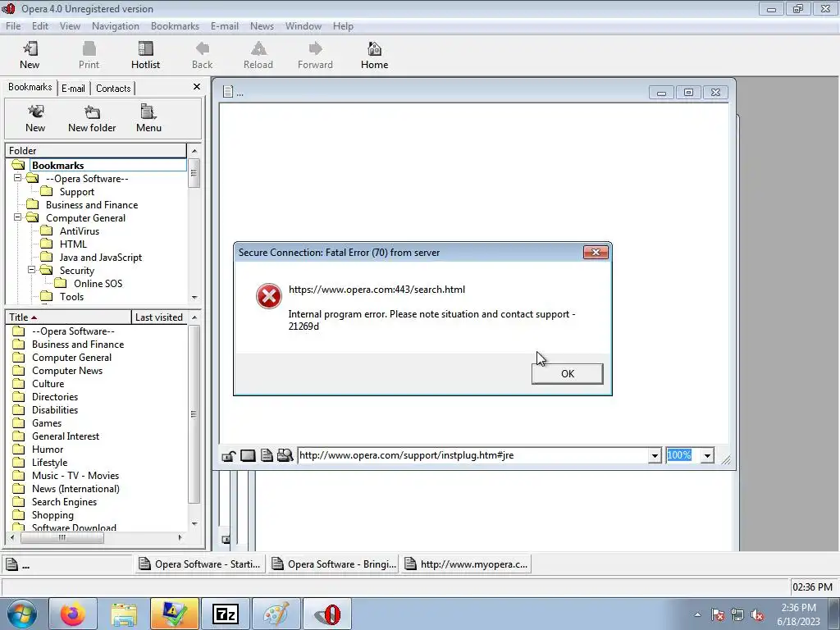Select Computer News in bookmark list

coord(67,371)
